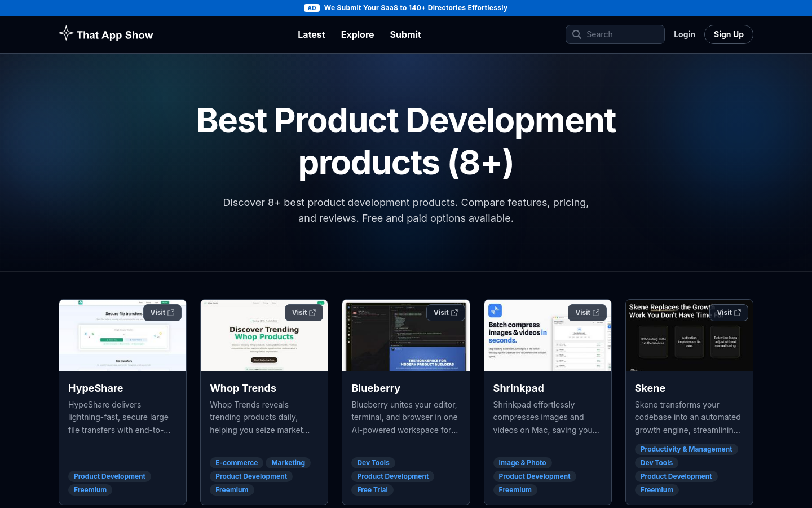Select Freemium tag on Whop Trends card

(x=232, y=490)
